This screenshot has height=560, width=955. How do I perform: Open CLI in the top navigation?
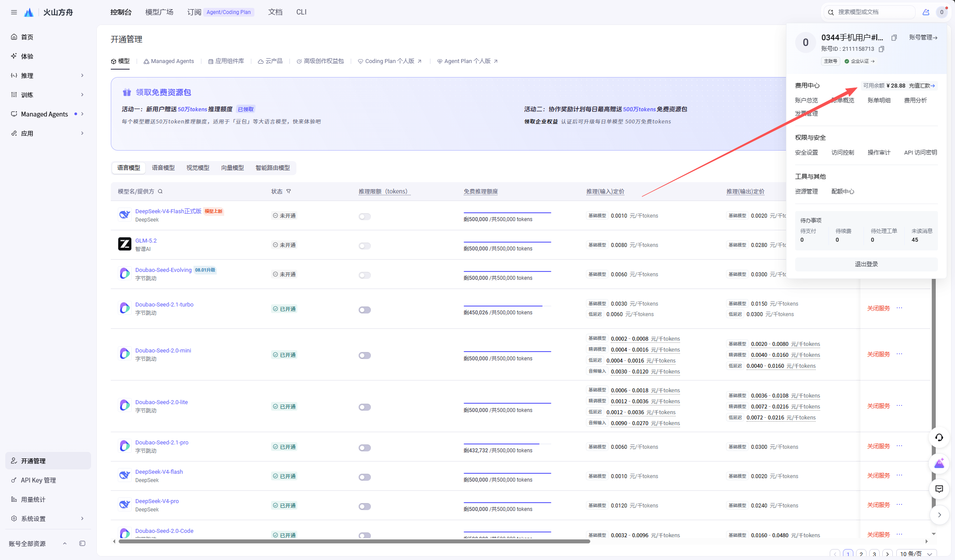[x=301, y=12]
